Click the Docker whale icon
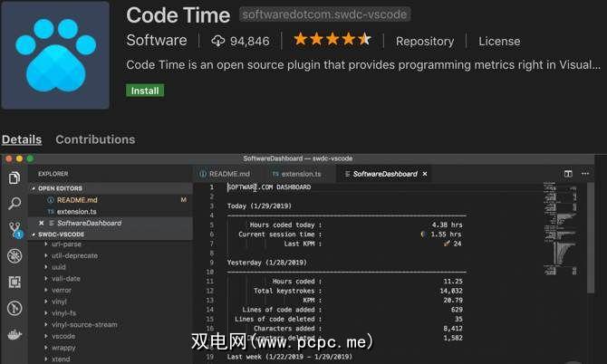The image size is (607, 364). pos(14,334)
